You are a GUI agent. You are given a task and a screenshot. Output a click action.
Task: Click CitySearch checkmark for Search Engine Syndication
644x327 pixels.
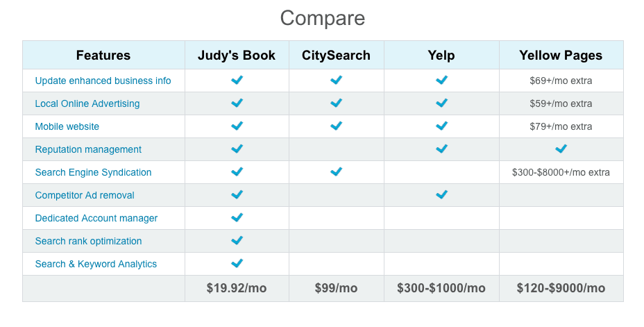[x=336, y=171]
